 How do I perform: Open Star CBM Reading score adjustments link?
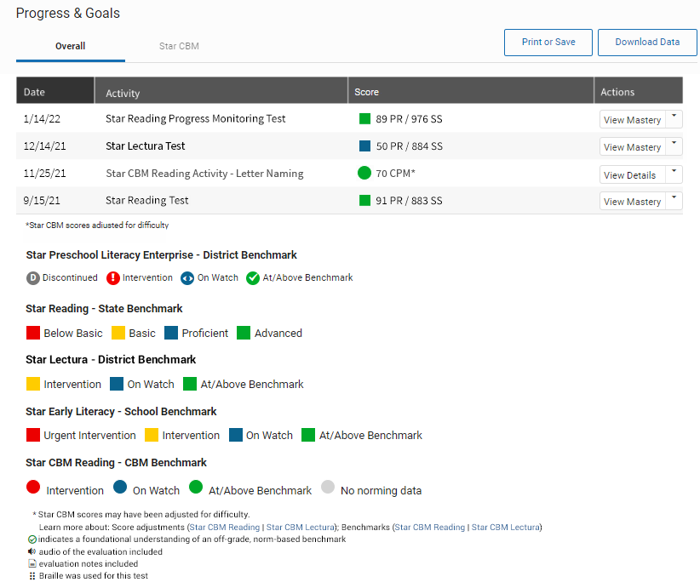225,528
